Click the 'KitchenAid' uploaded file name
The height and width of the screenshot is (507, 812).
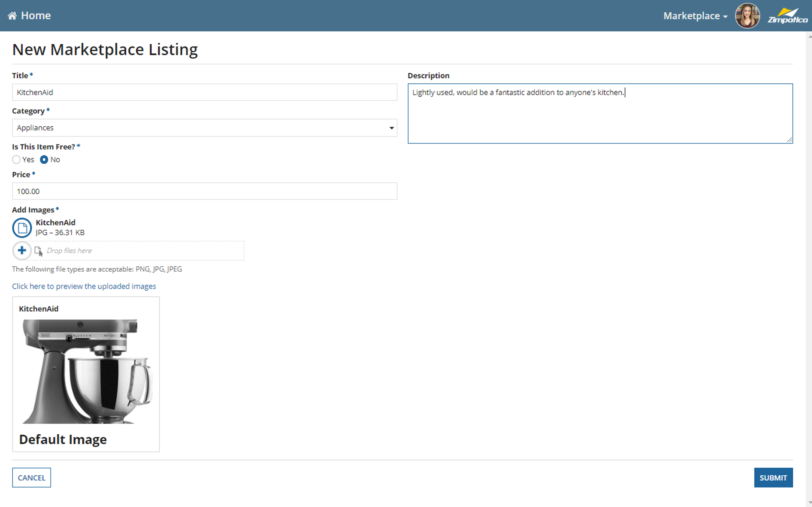(x=56, y=222)
